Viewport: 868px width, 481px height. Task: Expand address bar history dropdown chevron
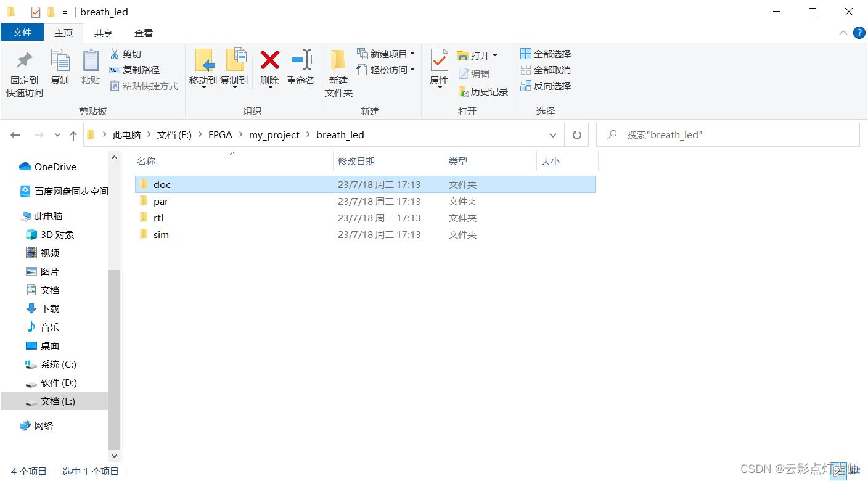(x=552, y=135)
